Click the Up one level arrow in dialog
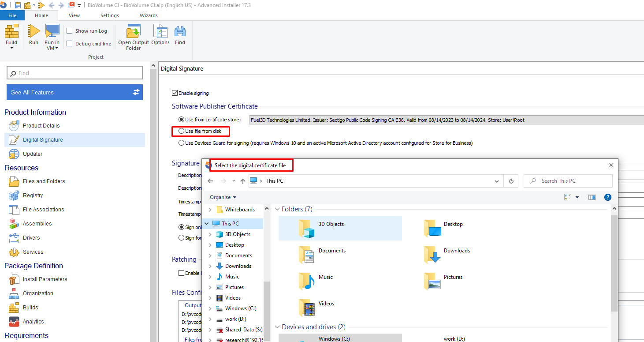The width and height of the screenshot is (644, 342). point(243,181)
